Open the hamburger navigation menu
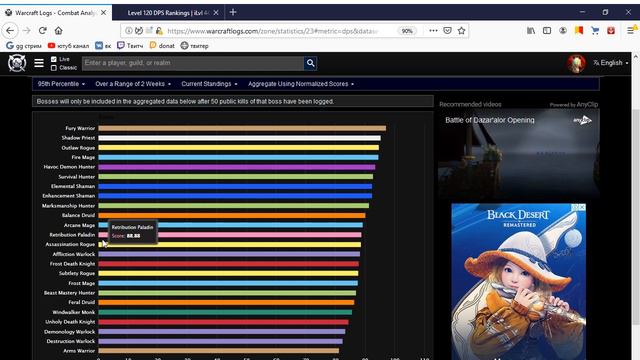The image size is (640, 360). pyautogui.click(x=39, y=63)
